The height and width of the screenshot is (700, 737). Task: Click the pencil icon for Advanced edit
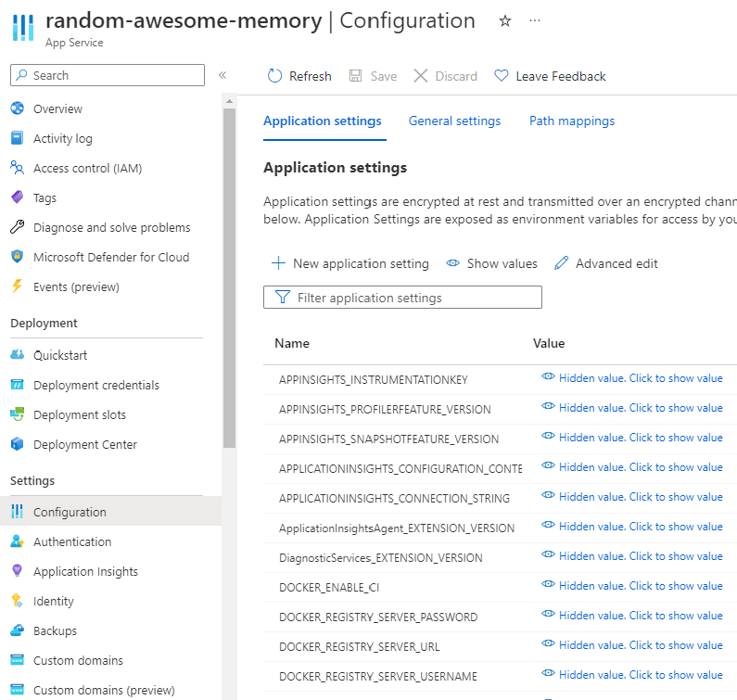(561, 262)
